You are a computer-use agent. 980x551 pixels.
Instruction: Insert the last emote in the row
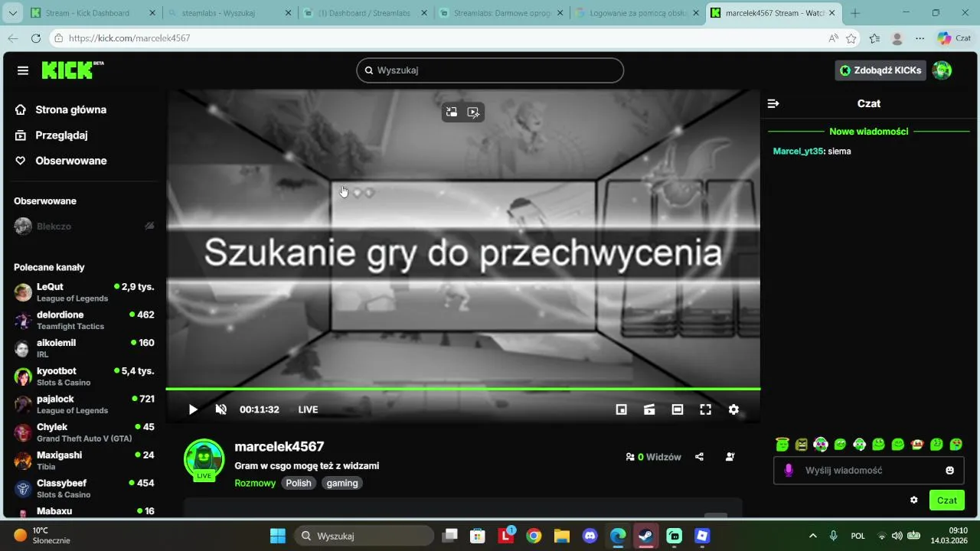pyautogui.click(x=956, y=444)
